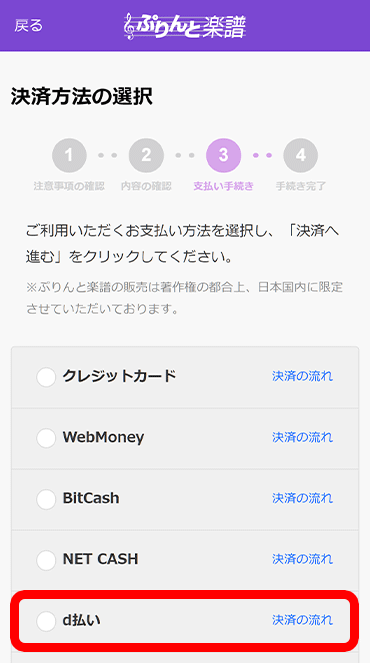370x663 pixels.
Task: Click the WebMoney payment label
Action: (103, 437)
